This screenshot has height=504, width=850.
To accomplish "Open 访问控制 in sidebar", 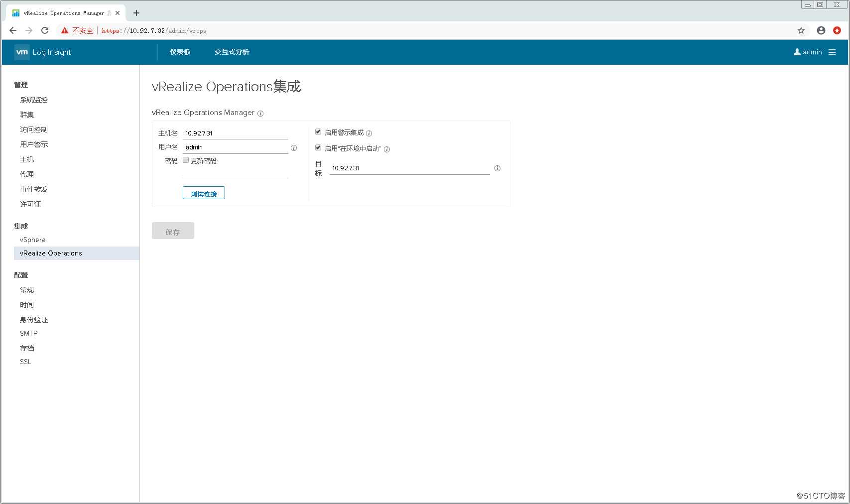I will pos(34,129).
